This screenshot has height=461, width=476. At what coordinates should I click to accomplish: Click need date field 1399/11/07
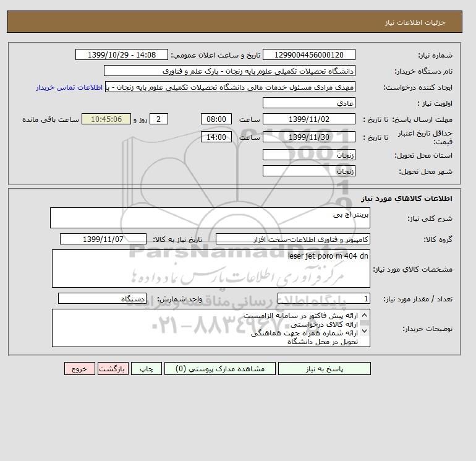click(x=103, y=239)
